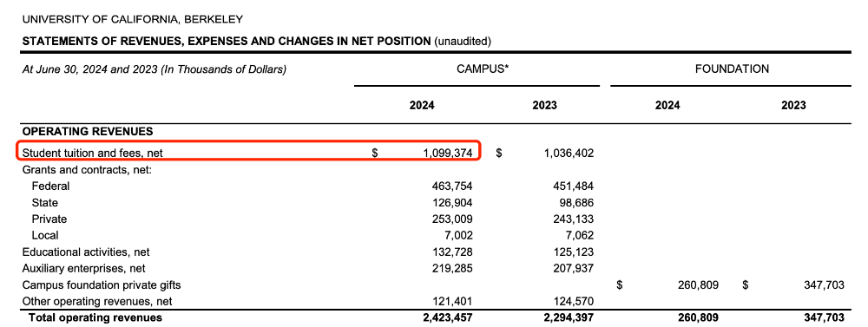Select the 1,099,374 tuition value for 2024
Screen dimensions: 868x327
tap(447, 154)
